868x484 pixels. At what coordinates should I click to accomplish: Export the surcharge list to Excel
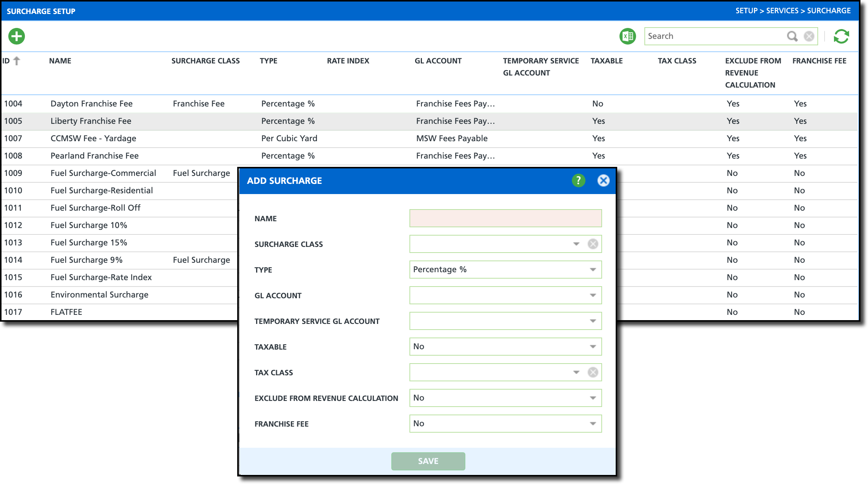tap(627, 36)
